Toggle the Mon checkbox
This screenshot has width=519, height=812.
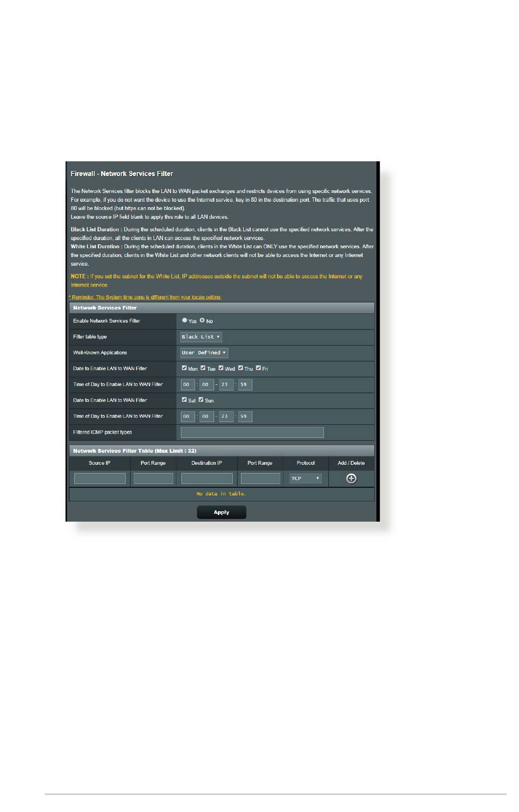(184, 368)
